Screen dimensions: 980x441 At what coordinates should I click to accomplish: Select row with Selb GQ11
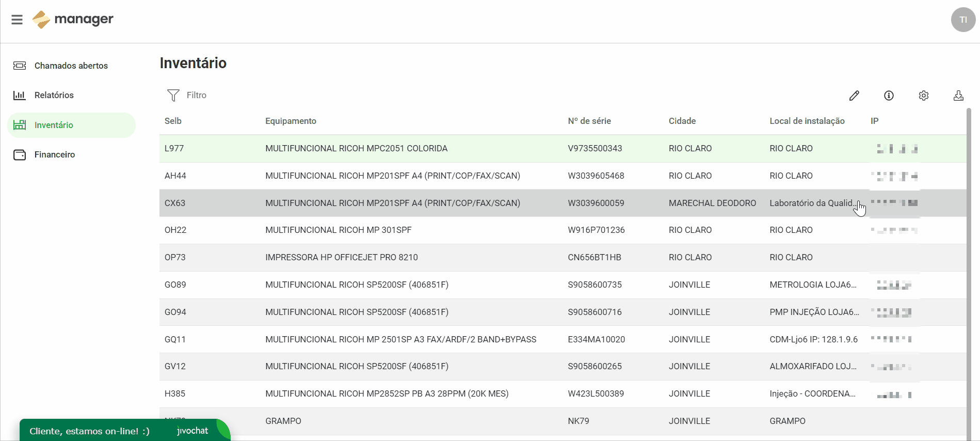pyautogui.click(x=563, y=339)
